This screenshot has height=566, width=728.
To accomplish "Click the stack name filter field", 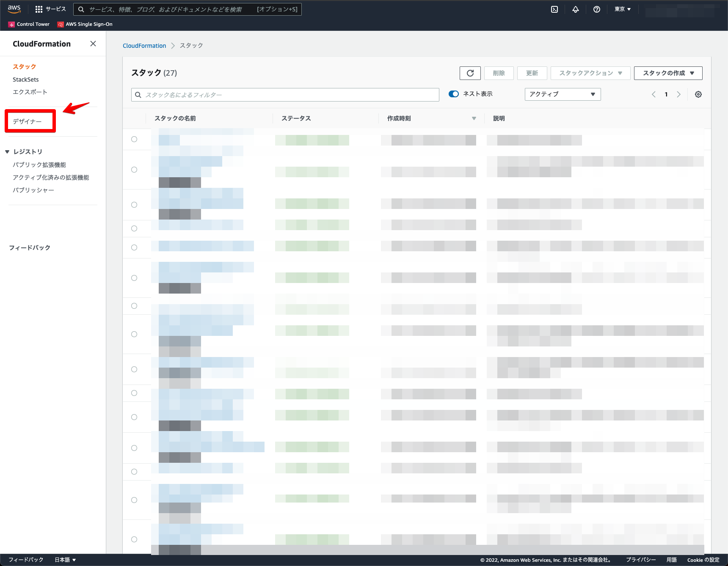I will click(x=285, y=95).
